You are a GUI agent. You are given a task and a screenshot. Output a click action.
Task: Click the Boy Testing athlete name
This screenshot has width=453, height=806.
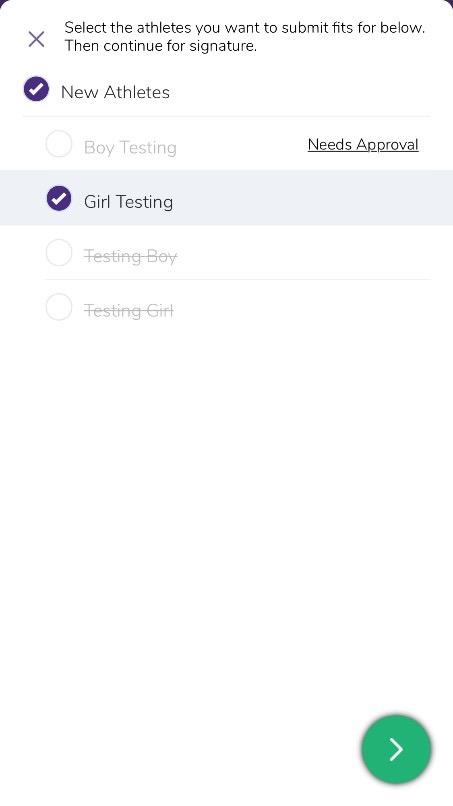130,148
